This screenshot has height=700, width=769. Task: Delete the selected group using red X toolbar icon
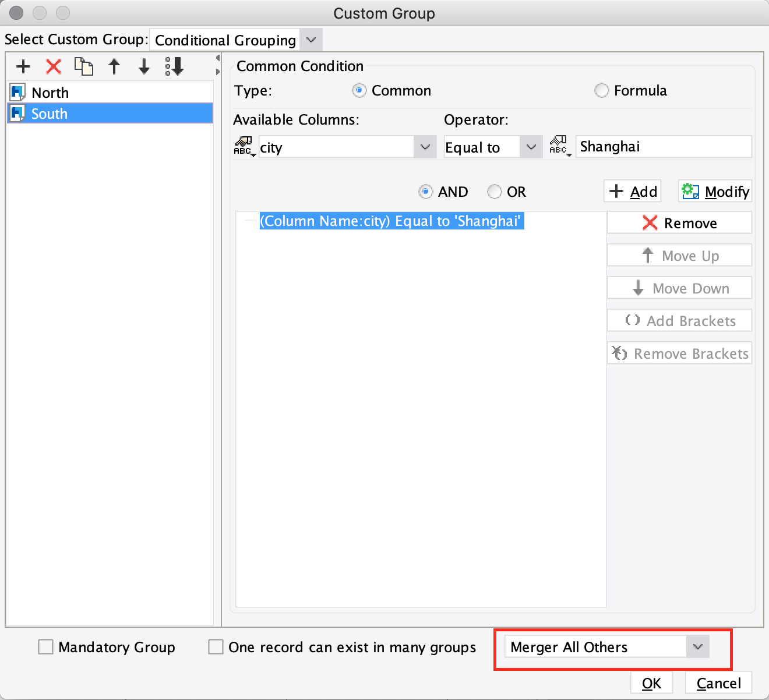[53, 66]
